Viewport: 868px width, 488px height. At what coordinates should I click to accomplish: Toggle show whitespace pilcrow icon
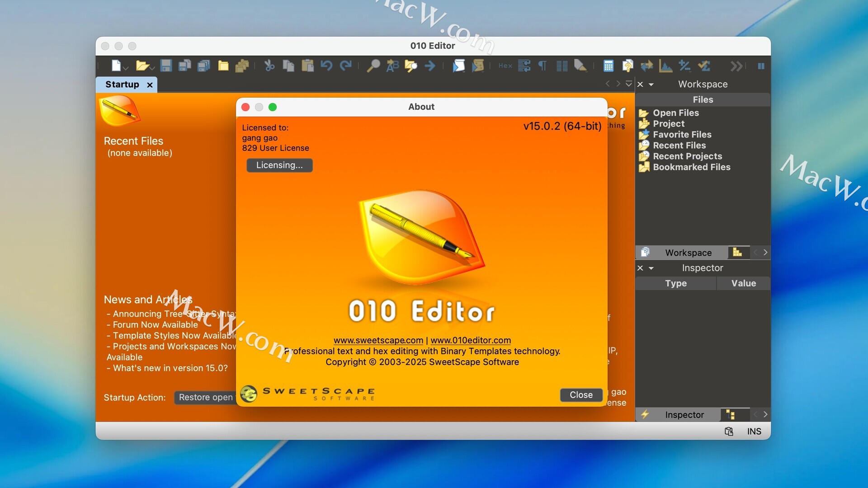point(542,66)
